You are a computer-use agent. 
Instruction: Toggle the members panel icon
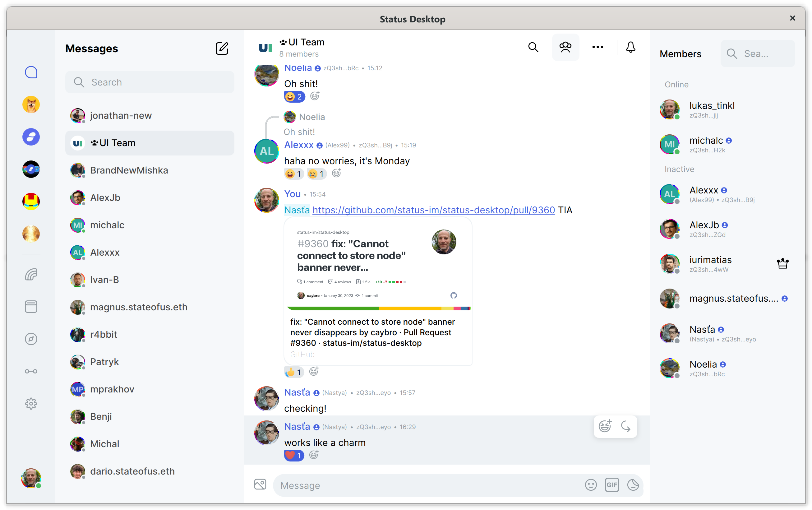[565, 47]
